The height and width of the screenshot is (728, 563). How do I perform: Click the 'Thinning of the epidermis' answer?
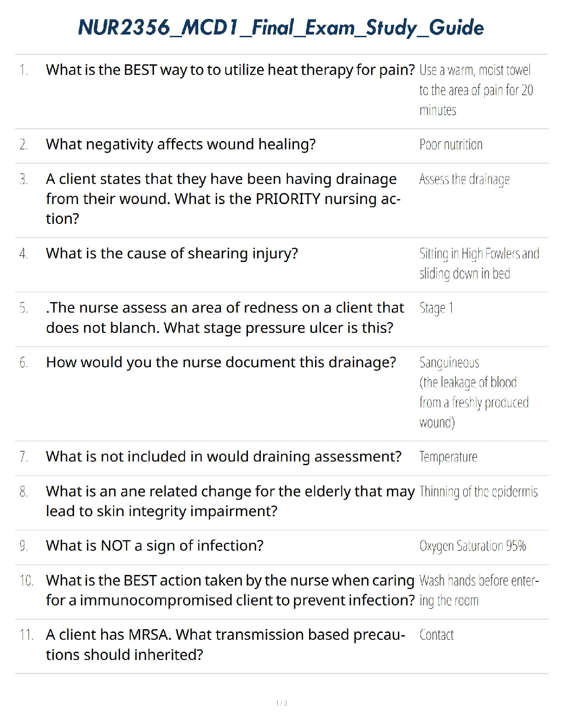(x=478, y=492)
